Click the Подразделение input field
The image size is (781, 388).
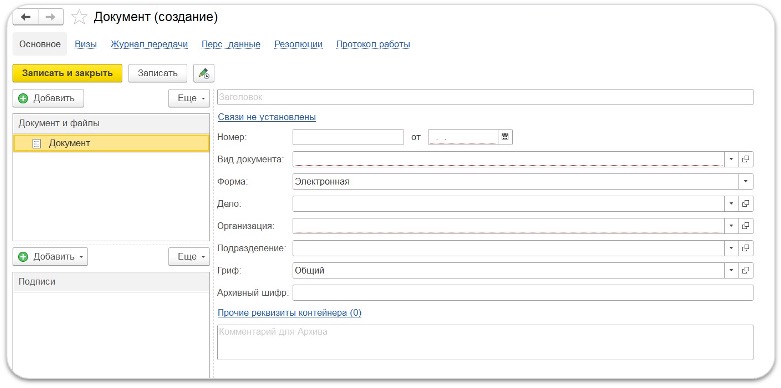(x=509, y=248)
